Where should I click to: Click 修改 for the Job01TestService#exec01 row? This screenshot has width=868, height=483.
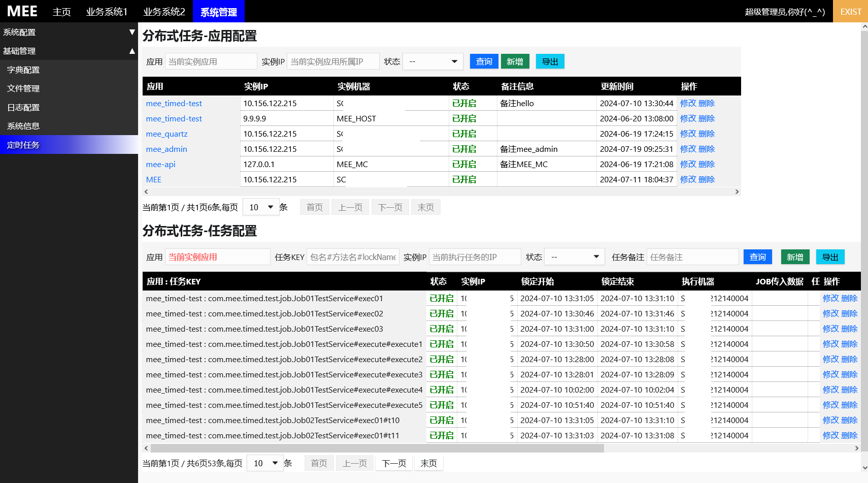[831, 298]
